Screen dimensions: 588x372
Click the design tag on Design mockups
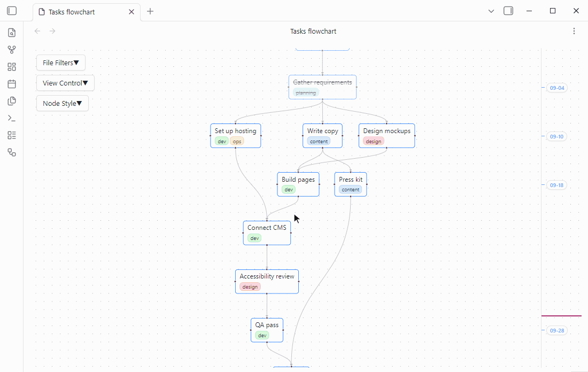coord(374,142)
